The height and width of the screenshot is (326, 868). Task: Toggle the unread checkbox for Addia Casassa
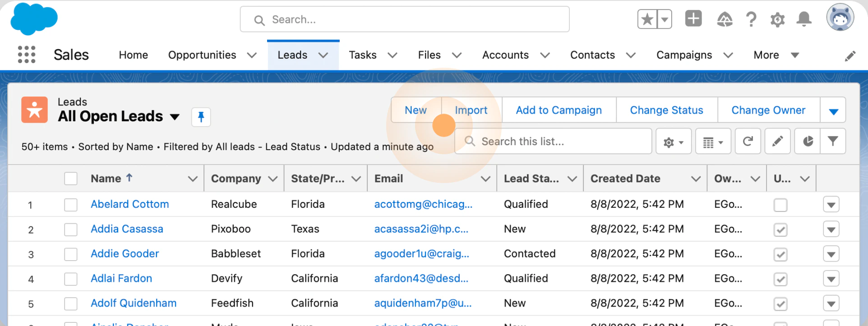(x=780, y=230)
